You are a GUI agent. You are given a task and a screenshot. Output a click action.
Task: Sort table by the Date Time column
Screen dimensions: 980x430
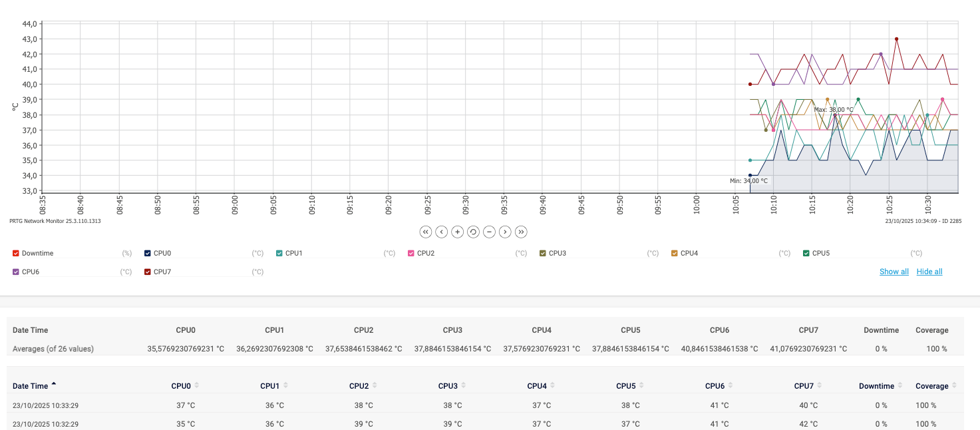point(31,386)
